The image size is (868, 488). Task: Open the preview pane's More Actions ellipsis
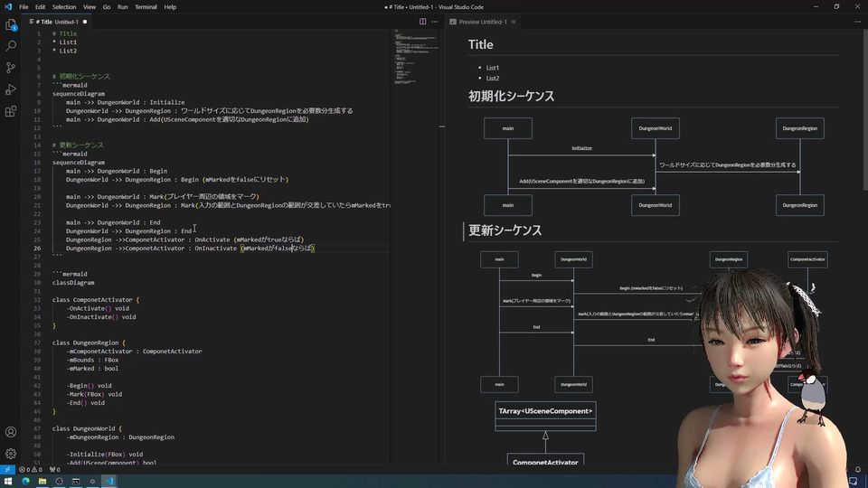[855, 22]
